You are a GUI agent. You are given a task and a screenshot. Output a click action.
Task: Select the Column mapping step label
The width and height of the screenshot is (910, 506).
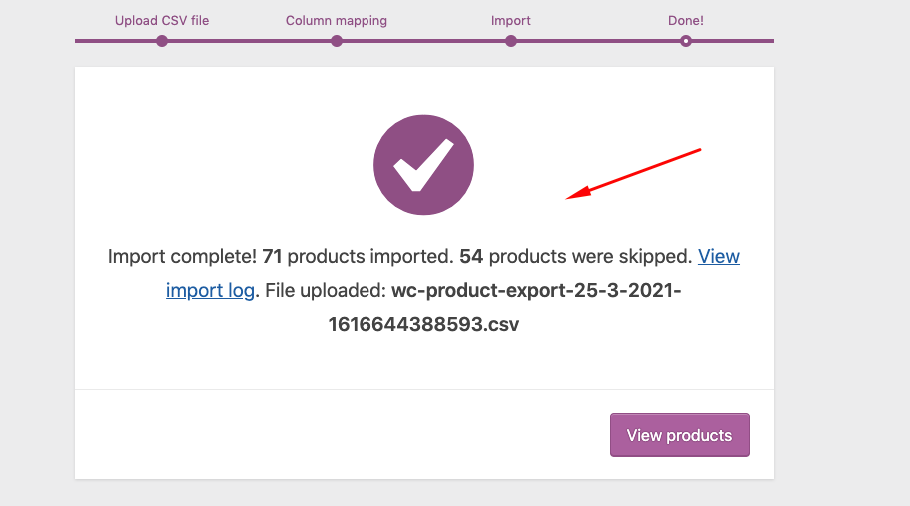tap(336, 20)
